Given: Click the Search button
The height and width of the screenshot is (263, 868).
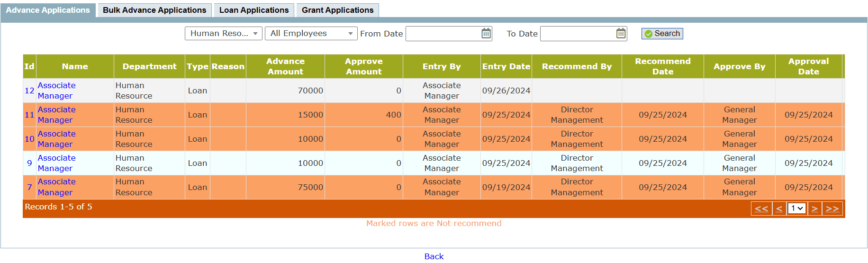Looking at the screenshot, I should [662, 33].
